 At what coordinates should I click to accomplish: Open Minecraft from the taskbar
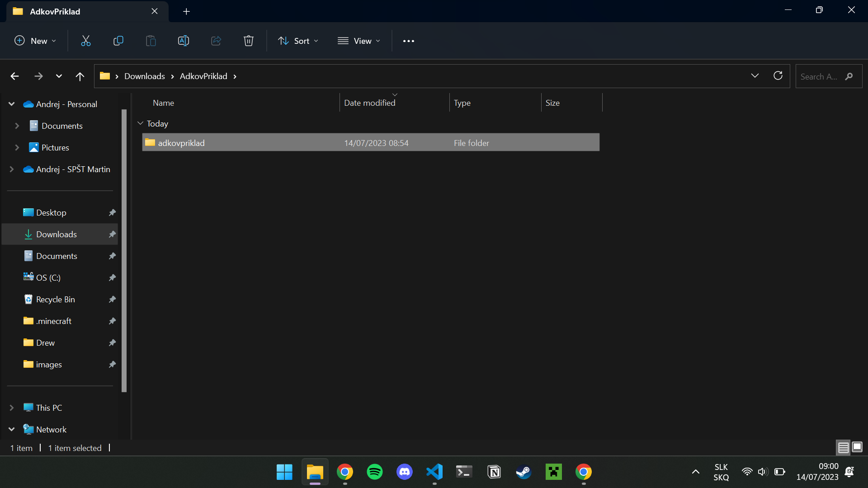click(554, 472)
